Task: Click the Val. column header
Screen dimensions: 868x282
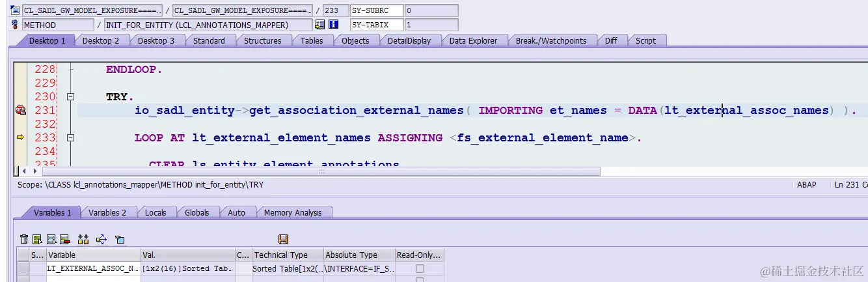Action: pos(187,255)
